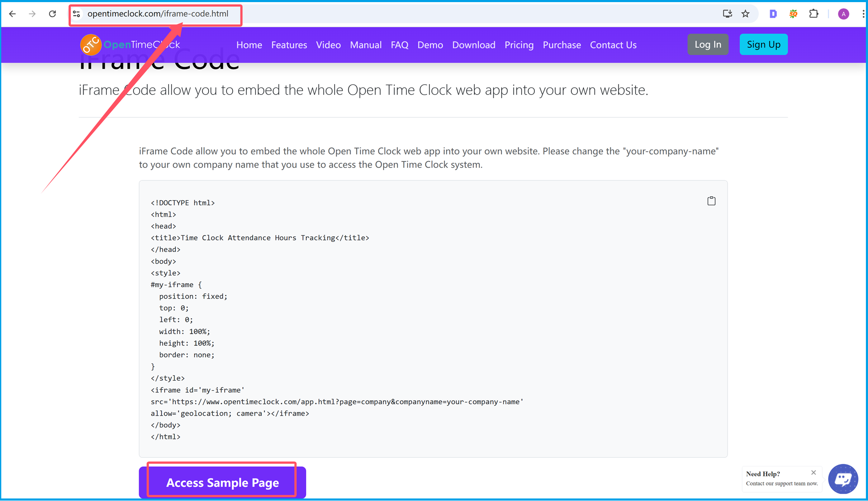The image size is (868, 501).
Task: Click the browser forward arrow
Action: [32, 14]
